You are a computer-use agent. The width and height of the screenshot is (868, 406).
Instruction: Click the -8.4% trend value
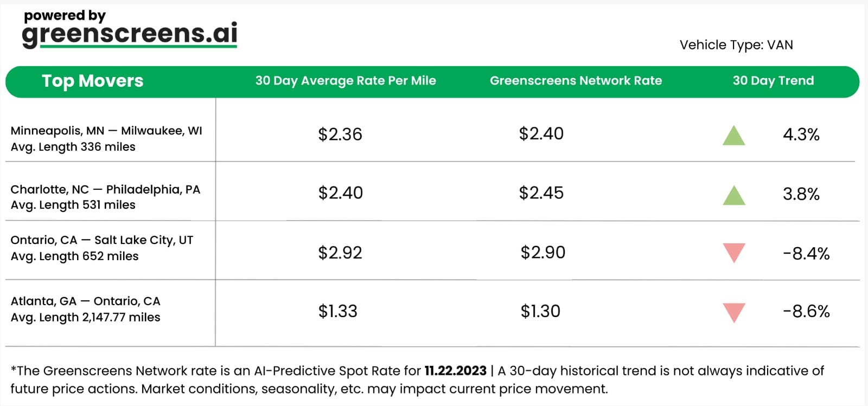tap(806, 253)
